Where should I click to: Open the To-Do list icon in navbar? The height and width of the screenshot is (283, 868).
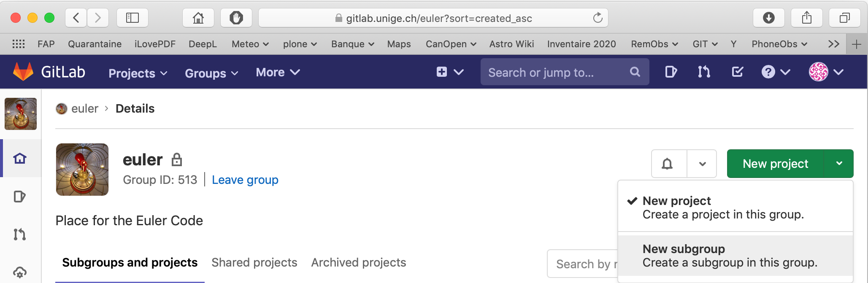coord(737,72)
